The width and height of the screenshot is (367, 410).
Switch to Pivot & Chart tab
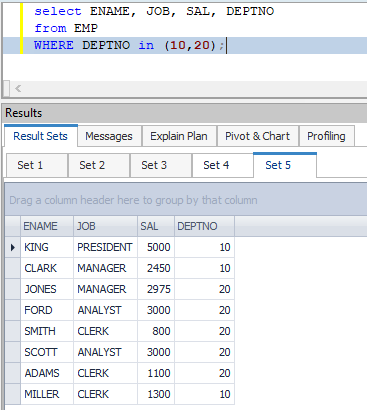(258, 136)
